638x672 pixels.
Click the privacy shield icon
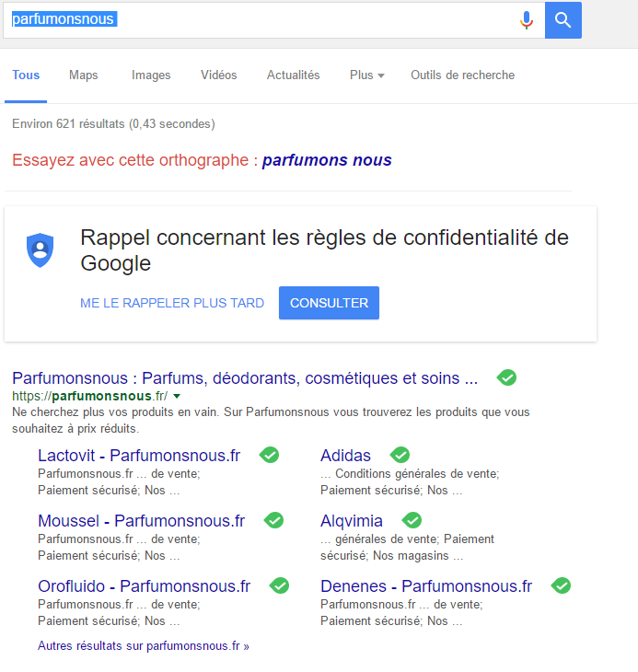[x=41, y=250]
